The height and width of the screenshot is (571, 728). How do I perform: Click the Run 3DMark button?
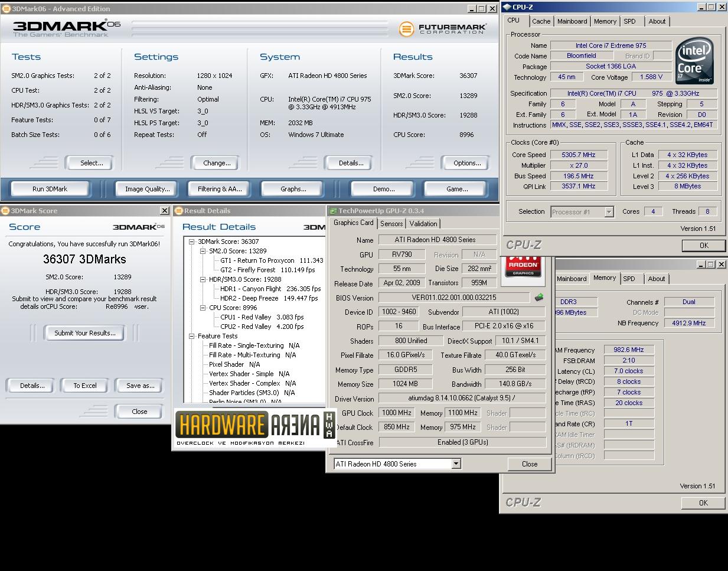tap(50, 189)
